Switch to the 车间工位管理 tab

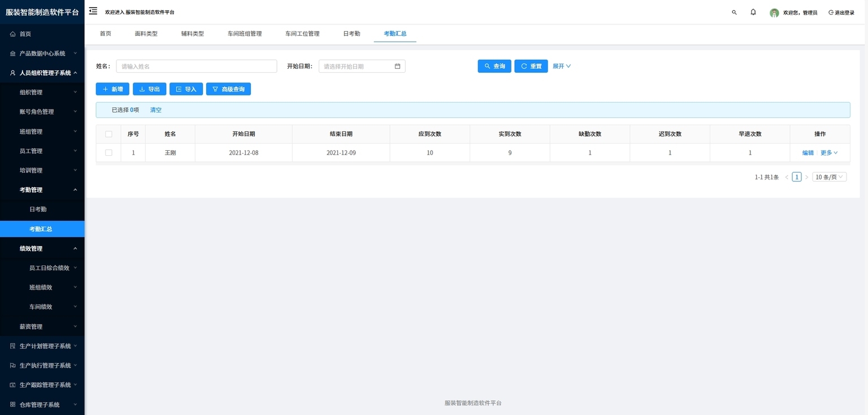(302, 34)
